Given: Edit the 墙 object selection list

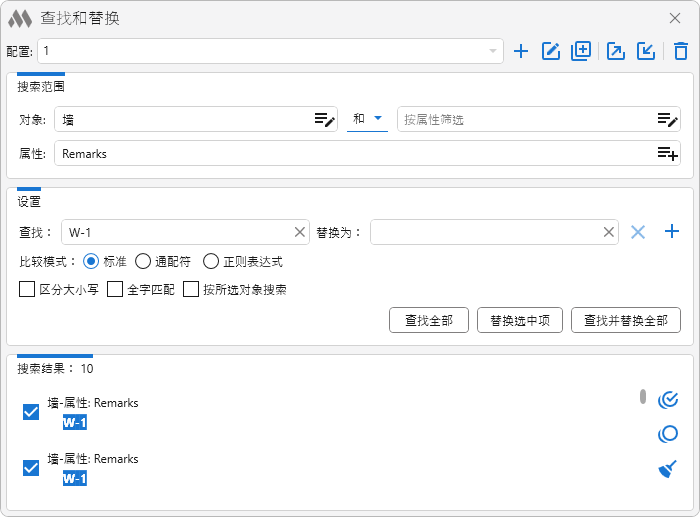Looking at the screenshot, I should click(x=324, y=120).
